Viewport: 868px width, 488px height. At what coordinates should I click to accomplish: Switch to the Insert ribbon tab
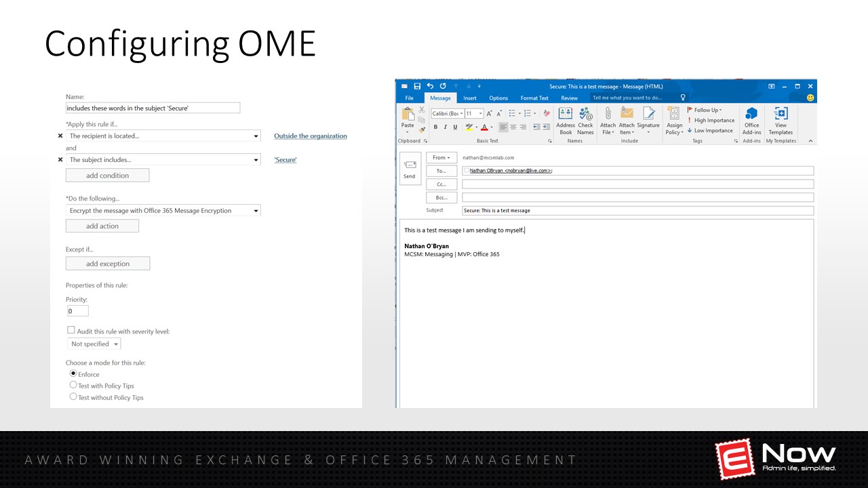coord(470,98)
